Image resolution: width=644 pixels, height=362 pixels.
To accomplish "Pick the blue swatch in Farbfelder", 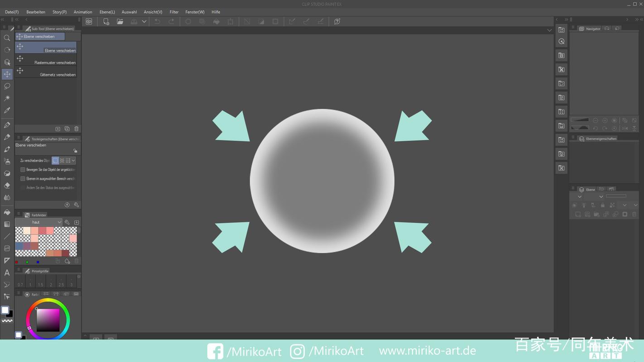I will 19,246.
